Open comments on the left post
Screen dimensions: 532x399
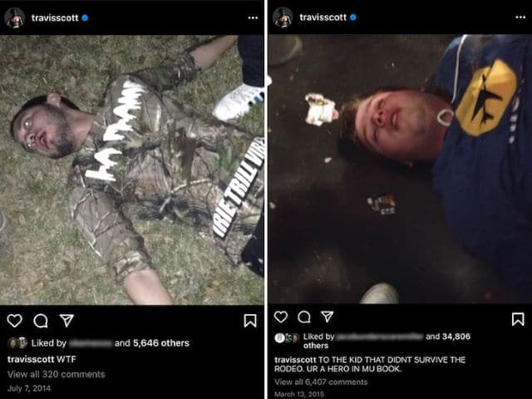pos(41,321)
